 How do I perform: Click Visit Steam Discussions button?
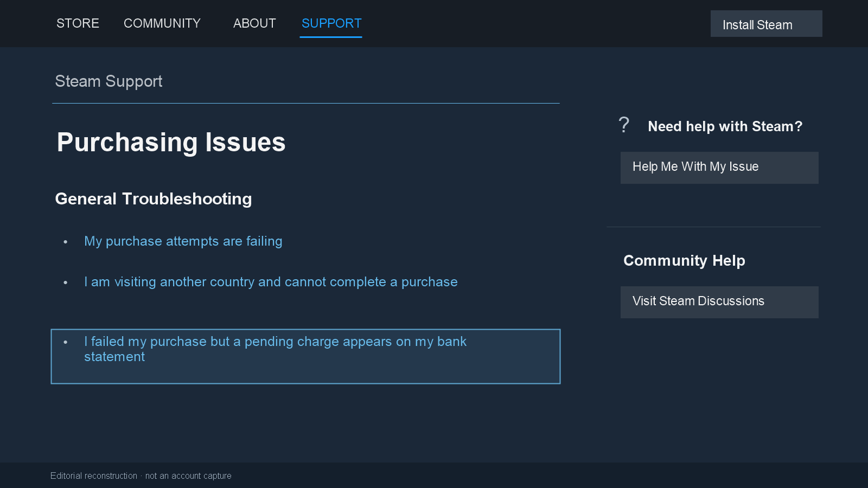719,302
